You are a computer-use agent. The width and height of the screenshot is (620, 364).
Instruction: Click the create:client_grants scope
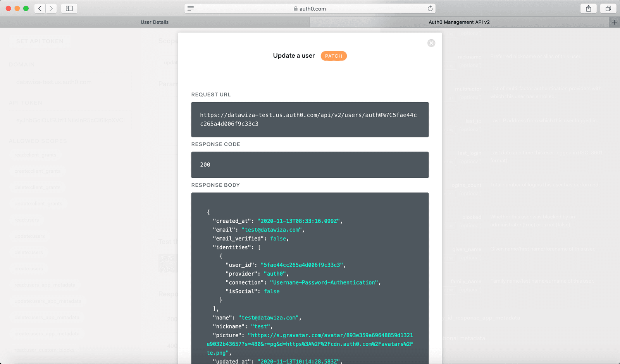(x=38, y=171)
